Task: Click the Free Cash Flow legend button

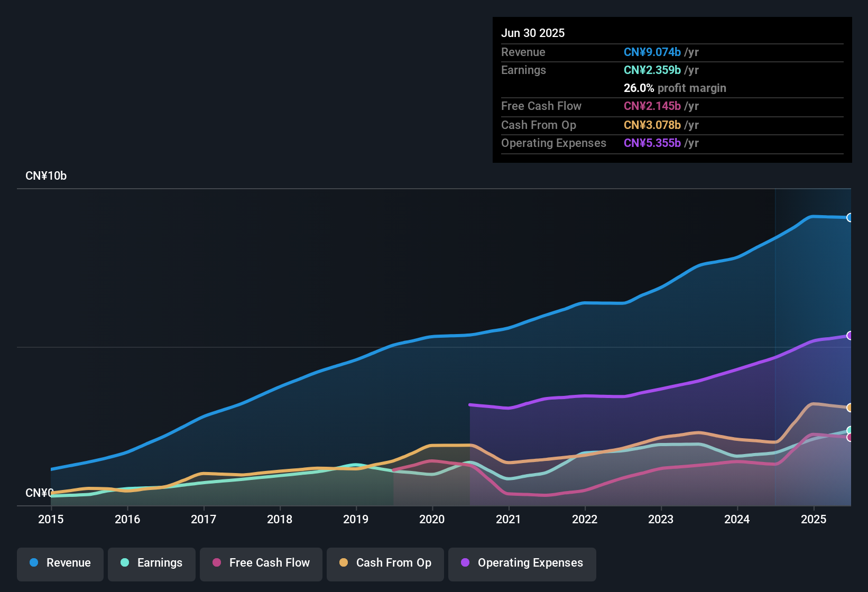Action: [x=261, y=563]
